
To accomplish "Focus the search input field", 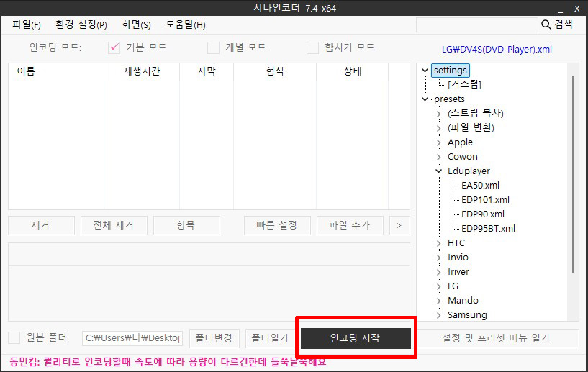I will 477,25.
